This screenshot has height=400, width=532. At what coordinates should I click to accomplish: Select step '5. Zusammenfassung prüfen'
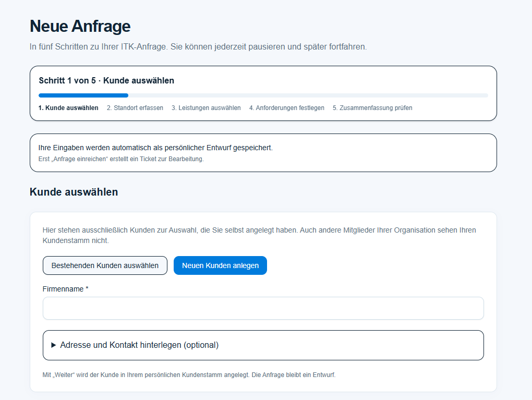[372, 108]
